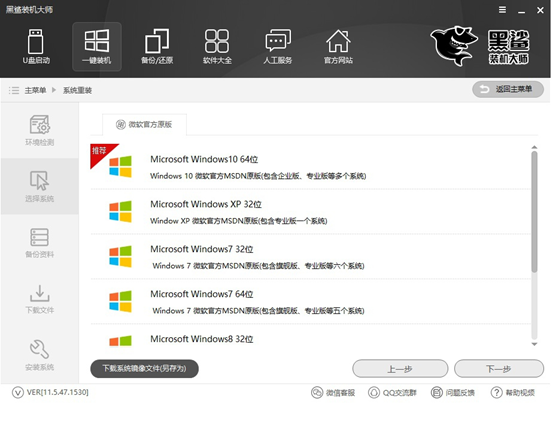The height and width of the screenshot is (423, 553).
Task: Select the 备份资料 step in sidebar
Action: tap(40, 243)
